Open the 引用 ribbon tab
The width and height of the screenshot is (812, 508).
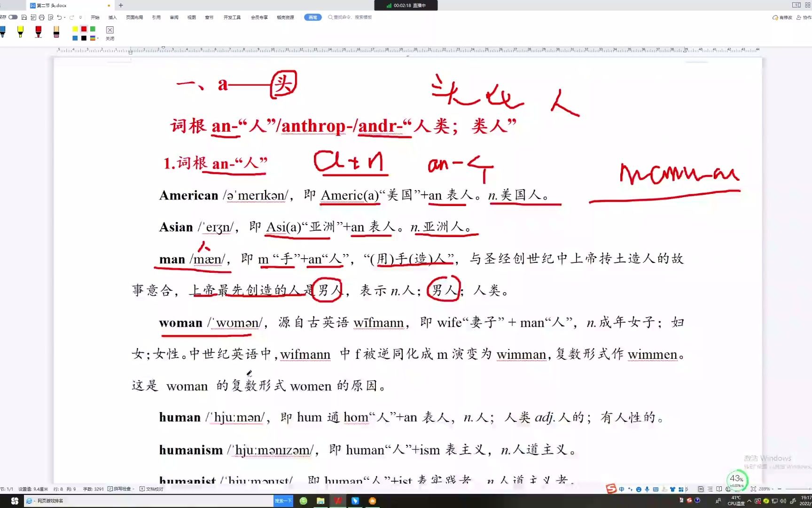[156, 17]
